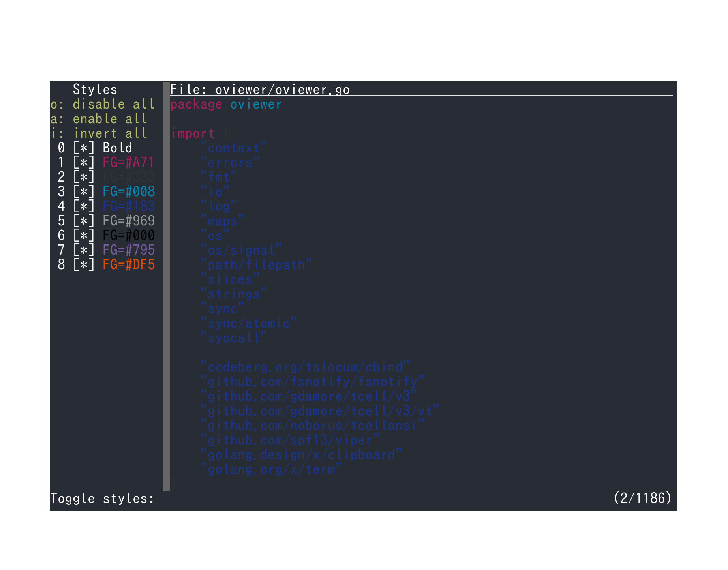Select the 'disable all' option
The width and height of the screenshot is (728, 570).
tap(103, 104)
